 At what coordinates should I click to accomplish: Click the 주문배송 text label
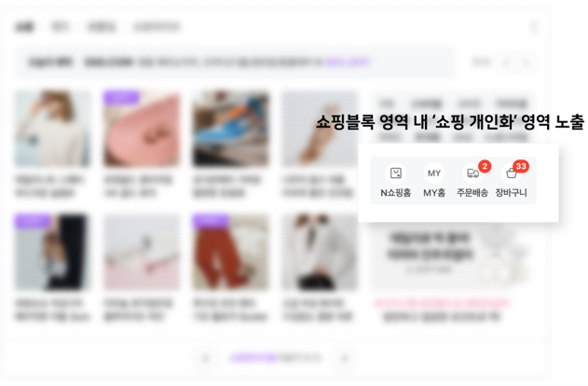[472, 193]
